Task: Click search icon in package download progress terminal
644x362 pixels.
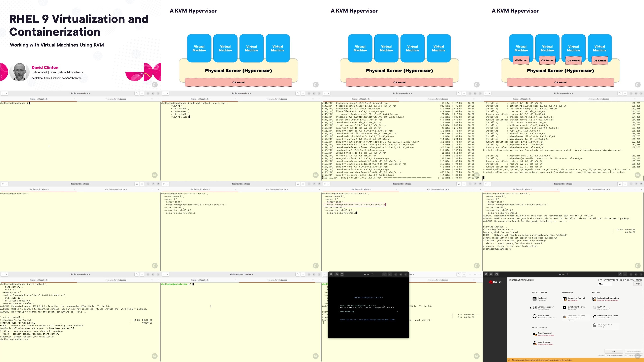Action: pyautogui.click(x=458, y=94)
